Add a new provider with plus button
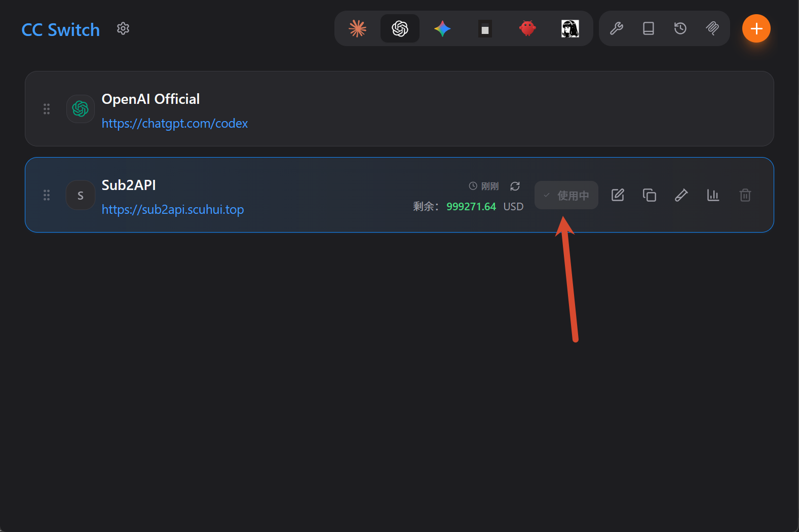The height and width of the screenshot is (532, 799). tap(756, 28)
